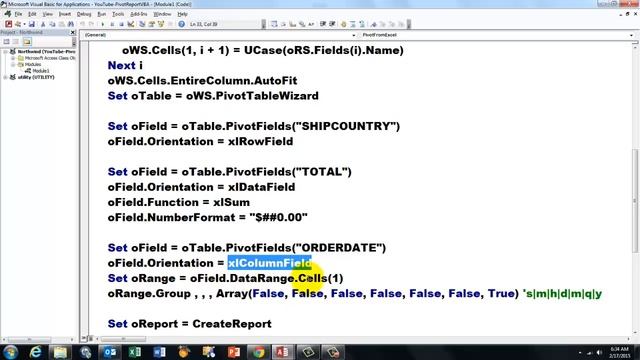Toggle Design Mode toolbar icon
Image resolution: width=640 pixels, height=360 pixels.
point(131,24)
